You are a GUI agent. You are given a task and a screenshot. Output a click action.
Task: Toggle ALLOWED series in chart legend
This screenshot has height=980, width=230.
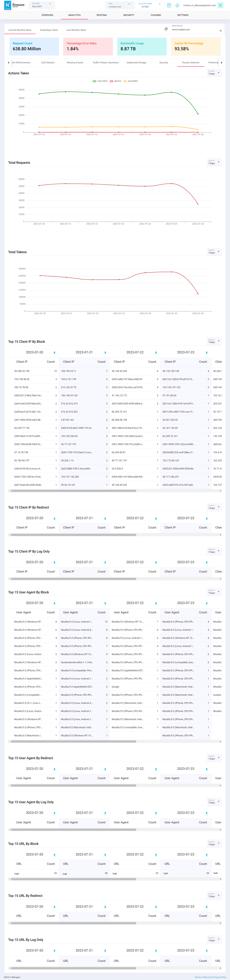coord(130,81)
